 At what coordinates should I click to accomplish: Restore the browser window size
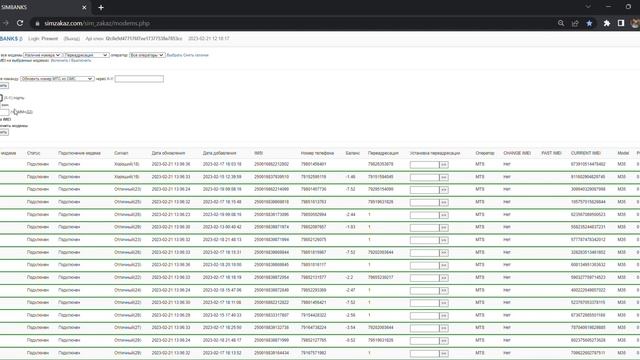(628, 7)
